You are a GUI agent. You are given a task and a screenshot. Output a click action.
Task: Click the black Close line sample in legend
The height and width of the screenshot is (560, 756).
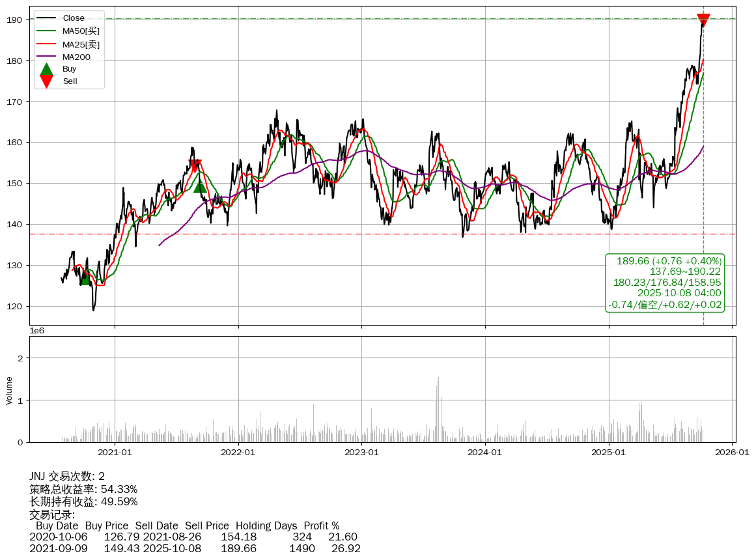pyautogui.click(x=46, y=18)
